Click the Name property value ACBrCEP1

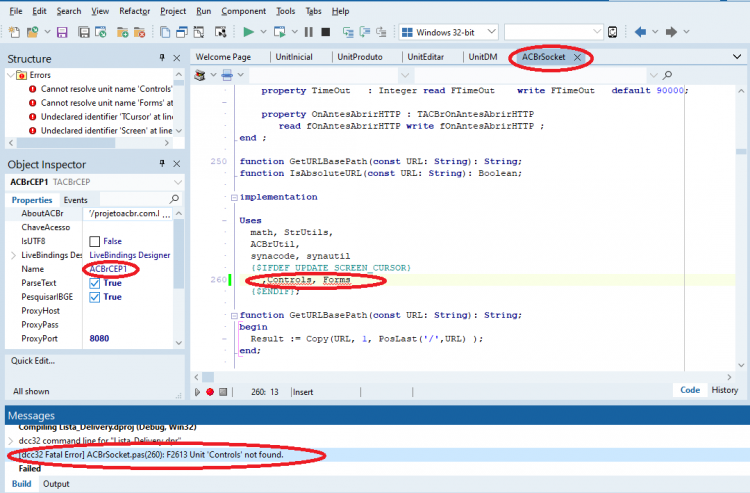109,269
